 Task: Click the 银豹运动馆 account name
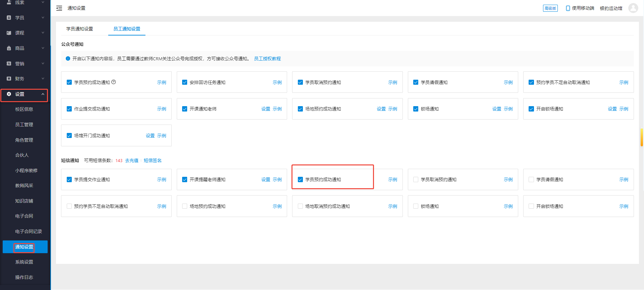click(x=611, y=8)
